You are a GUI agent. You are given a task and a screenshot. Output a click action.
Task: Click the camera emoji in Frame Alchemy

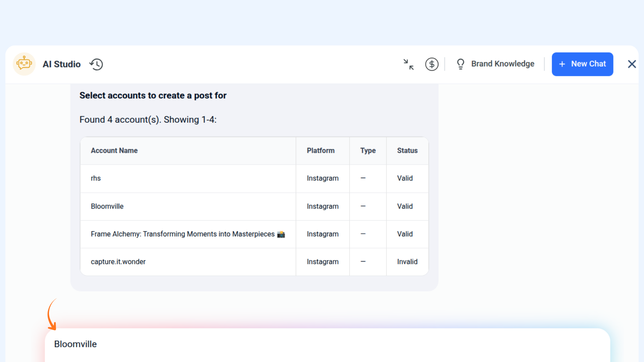pos(281,234)
